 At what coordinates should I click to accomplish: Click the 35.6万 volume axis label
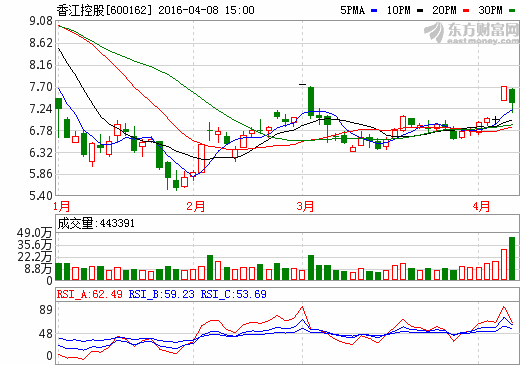(x=35, y=245)
